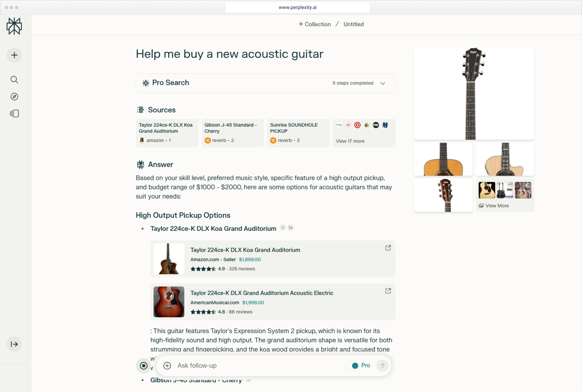Click the attach plus icon in follow-up box

[x=167, y=365]
